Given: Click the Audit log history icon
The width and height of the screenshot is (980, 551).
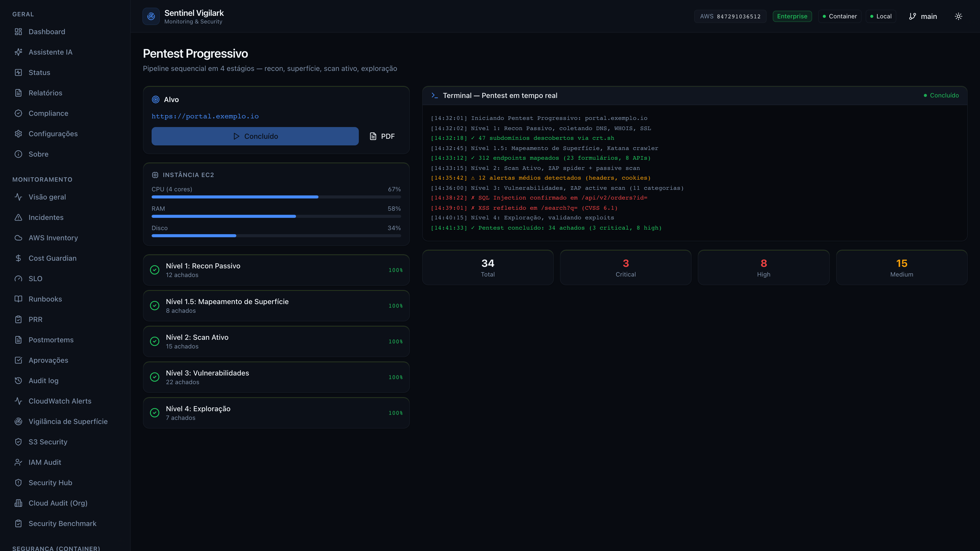Looking at the screenshot, I should click(18, 381).
